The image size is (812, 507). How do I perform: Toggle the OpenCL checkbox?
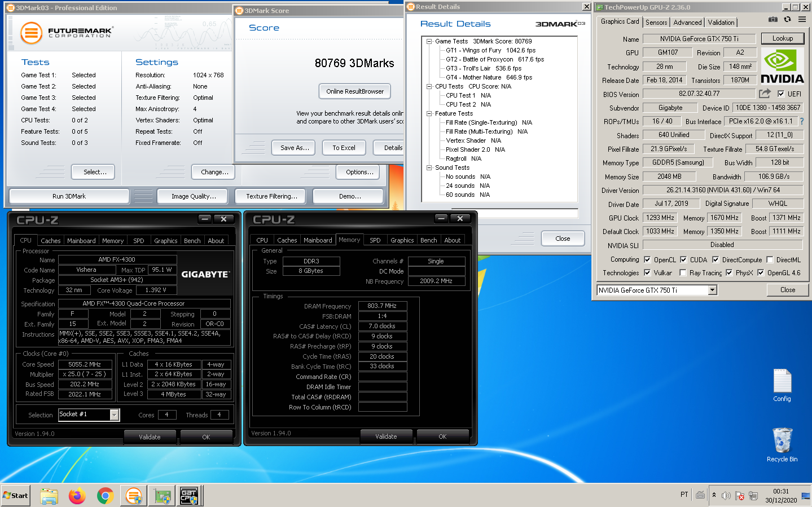coord(647,259)
